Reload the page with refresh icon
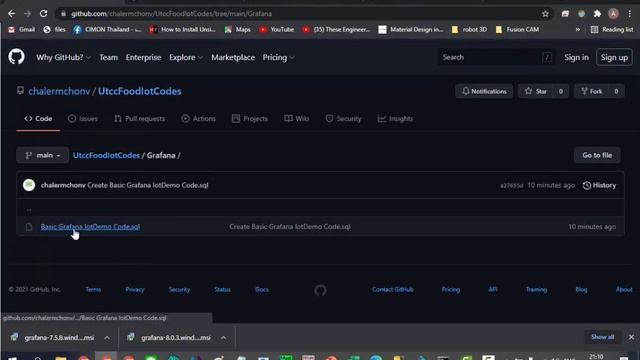Viewport: 640px width, 360px height. (x=43, y=13)
